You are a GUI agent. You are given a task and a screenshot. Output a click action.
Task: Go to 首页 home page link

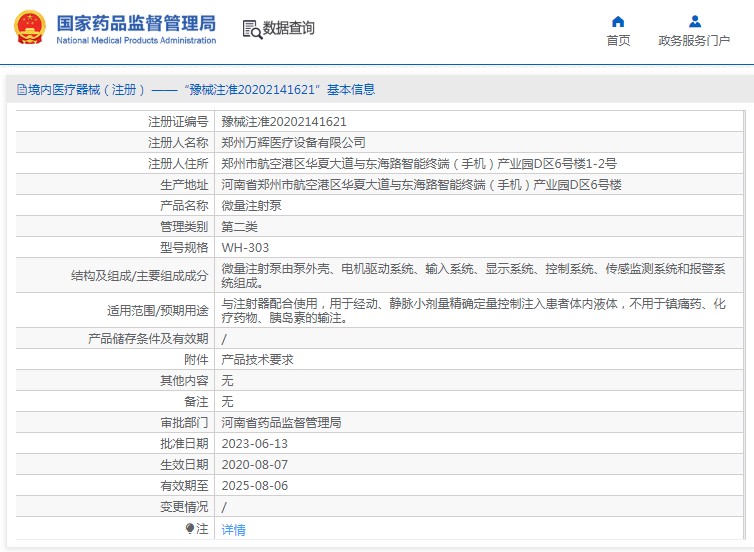(618, 40)
